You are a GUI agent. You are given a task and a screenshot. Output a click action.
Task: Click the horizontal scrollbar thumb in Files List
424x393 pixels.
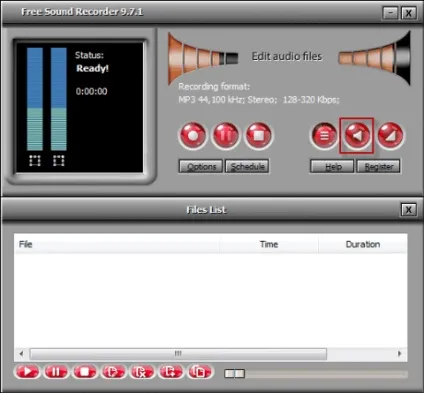tap(178, 354)
